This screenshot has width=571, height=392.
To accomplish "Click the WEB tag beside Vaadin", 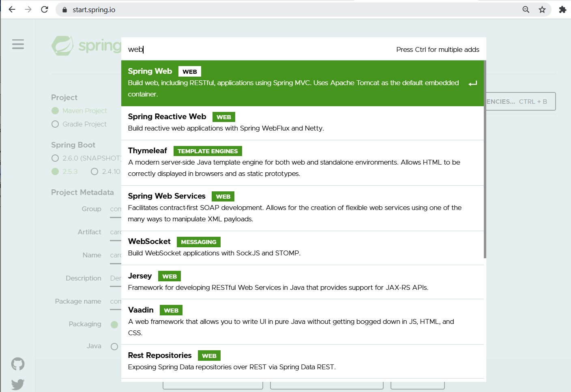I will 171,311.
